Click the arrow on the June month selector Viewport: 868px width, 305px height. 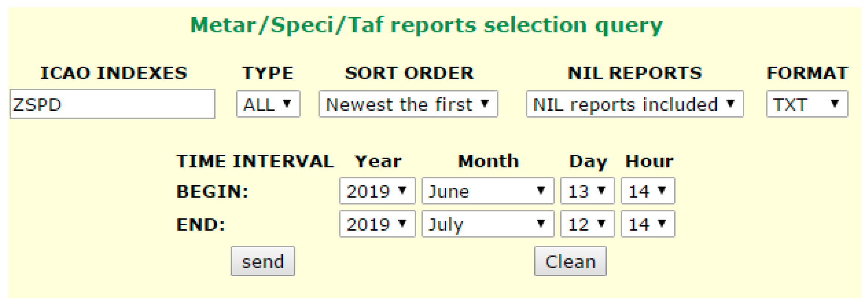(541, 191)
